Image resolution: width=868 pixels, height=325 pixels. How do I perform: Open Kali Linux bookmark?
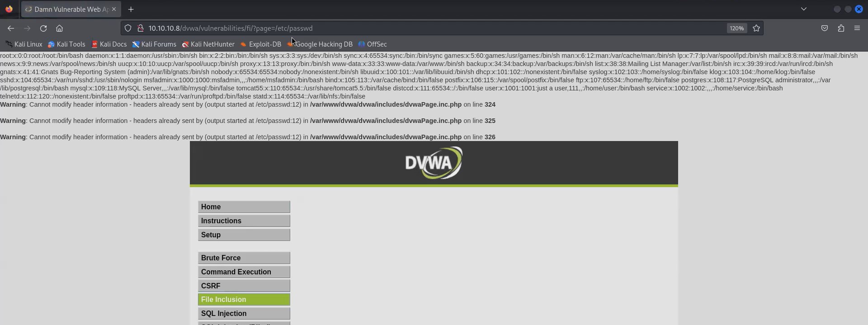(24, 44)
